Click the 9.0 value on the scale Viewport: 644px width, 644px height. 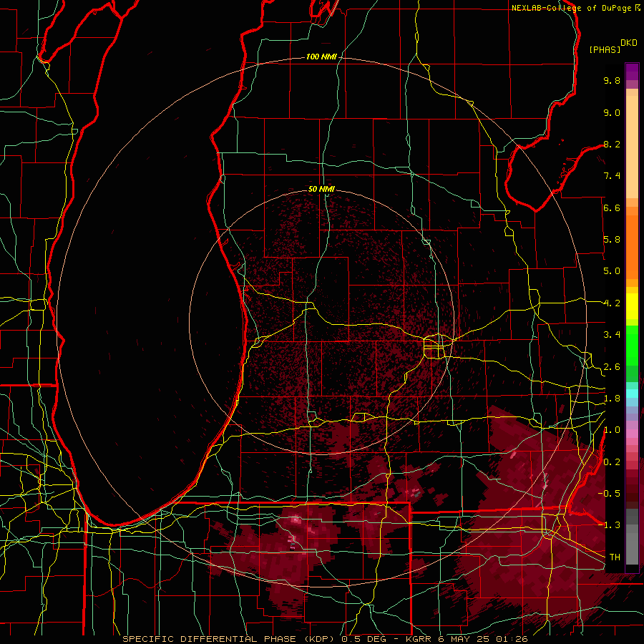[612, 112]
